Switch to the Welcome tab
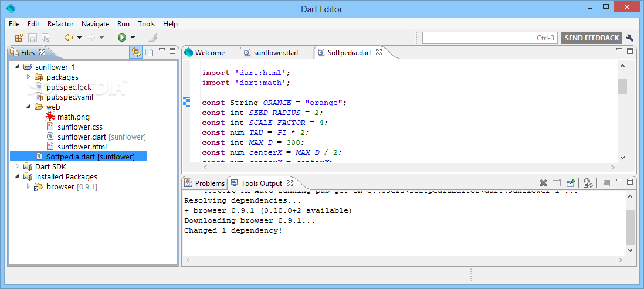 tap(211, 53)
